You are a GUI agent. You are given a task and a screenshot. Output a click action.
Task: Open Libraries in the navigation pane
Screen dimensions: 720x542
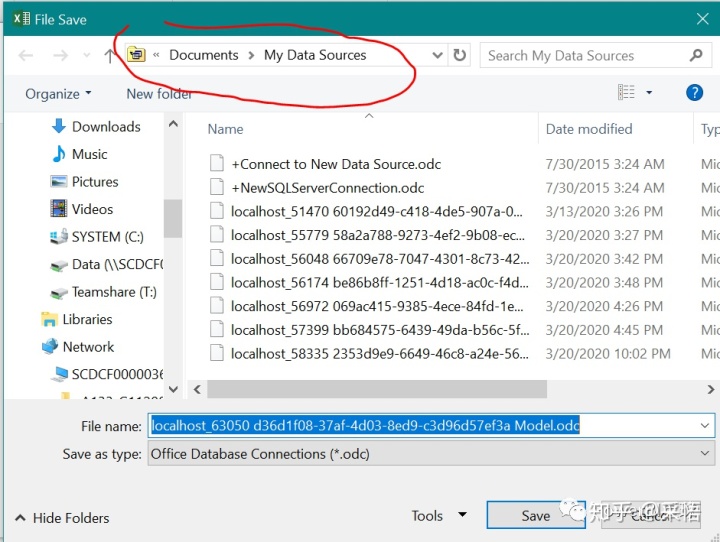(77, 319)
